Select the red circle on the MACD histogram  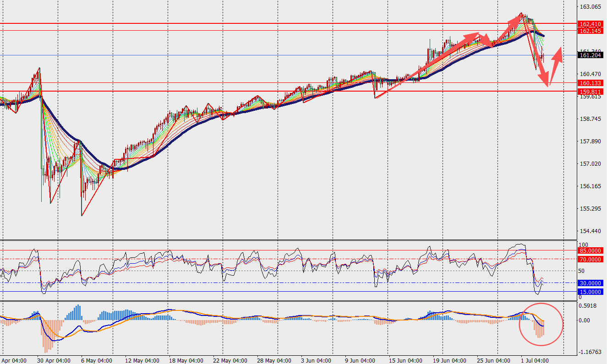coord(541,324)
